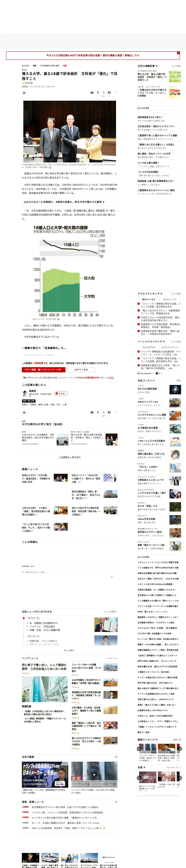Share on Facebook via bottom toolbar icon
186x868 pixels.
coord(98,412)
